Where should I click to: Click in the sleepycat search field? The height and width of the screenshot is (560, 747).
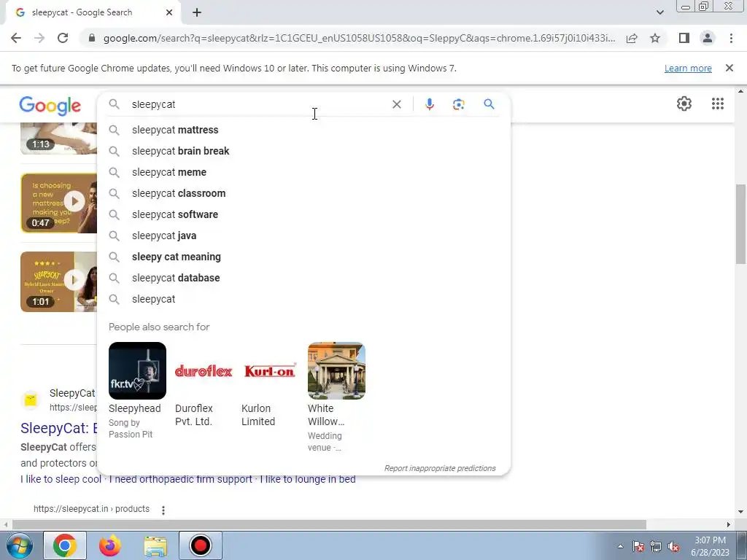coord(258,104)
